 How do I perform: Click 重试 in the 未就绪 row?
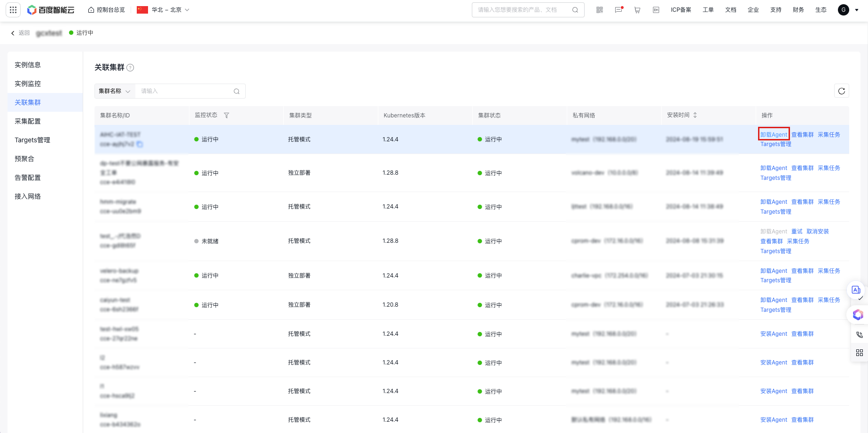(x=797, y=232)
